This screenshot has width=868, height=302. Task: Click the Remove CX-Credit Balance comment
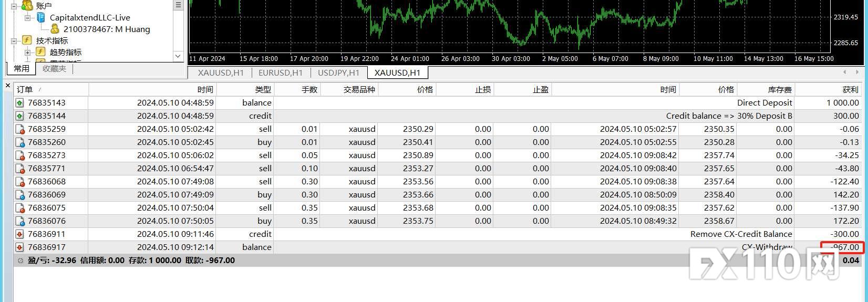[x=741, y=234]
